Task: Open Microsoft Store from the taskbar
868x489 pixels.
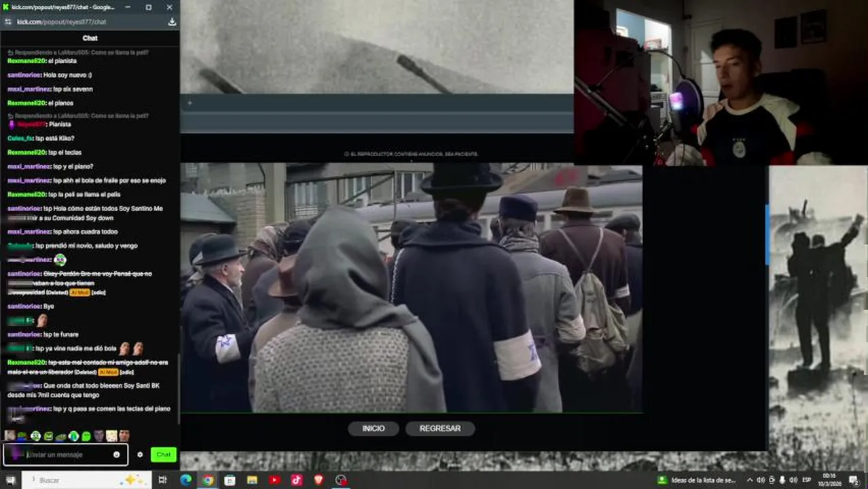Action: click(230, 480)
